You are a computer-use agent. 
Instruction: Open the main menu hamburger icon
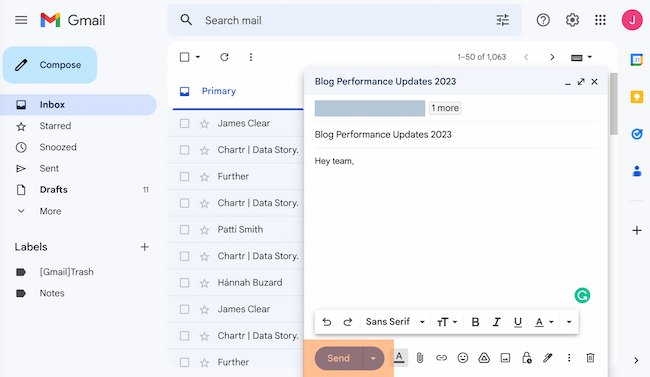pos(21,20)
